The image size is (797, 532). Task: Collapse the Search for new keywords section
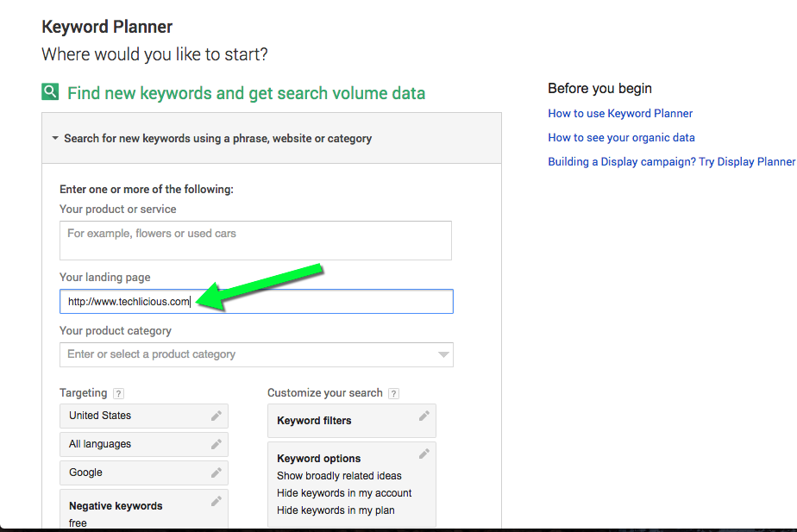click(x=55, y=138)
